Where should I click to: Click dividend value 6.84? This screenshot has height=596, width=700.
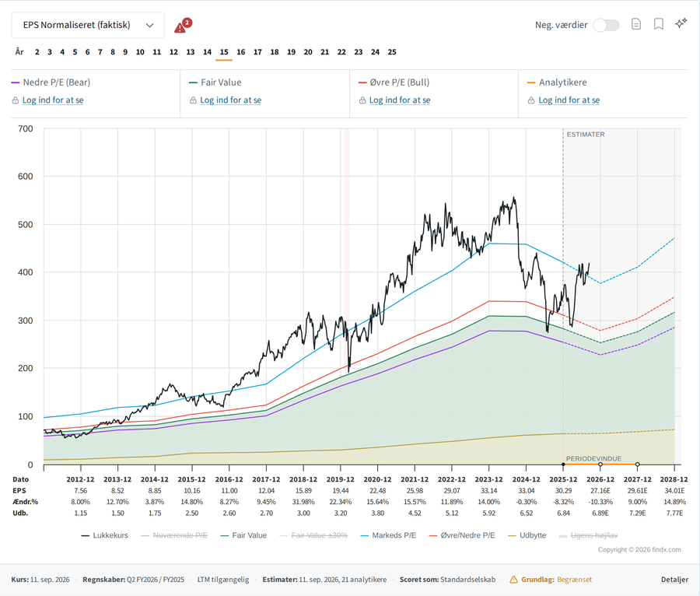pyautogui.click(x=563, y=513)
